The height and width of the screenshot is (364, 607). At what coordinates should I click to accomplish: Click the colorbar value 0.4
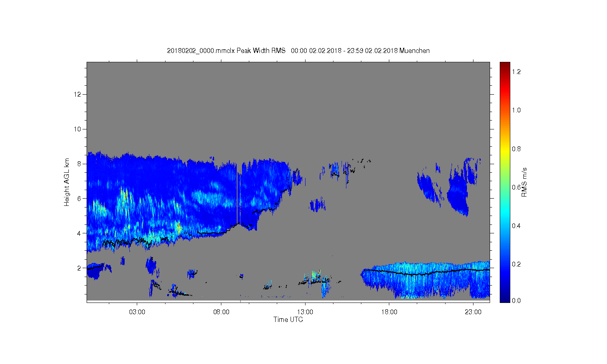tap(516, 226)
